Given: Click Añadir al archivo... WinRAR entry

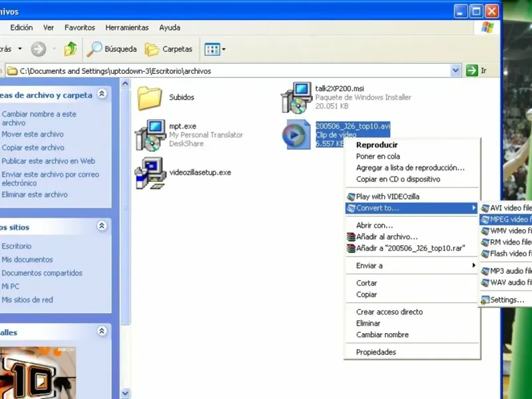Looking at the screenshot, I should click(x=412, y=237).
